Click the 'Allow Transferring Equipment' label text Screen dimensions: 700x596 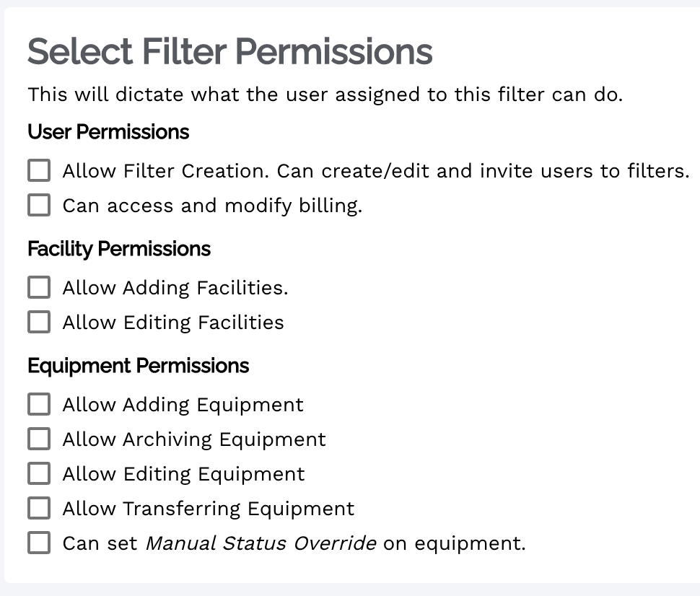click(x=209, y=508)
